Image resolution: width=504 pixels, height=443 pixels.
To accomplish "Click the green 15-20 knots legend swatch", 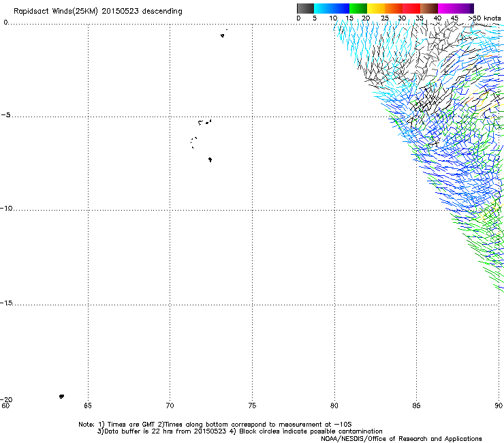I will click(x=358, y=8).
